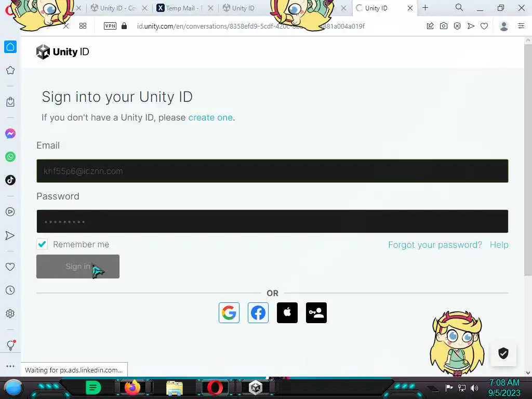Click Forgot your password link
Image resolution: width=532 pixels, height=399 pixels.
(x=435, y=245)
